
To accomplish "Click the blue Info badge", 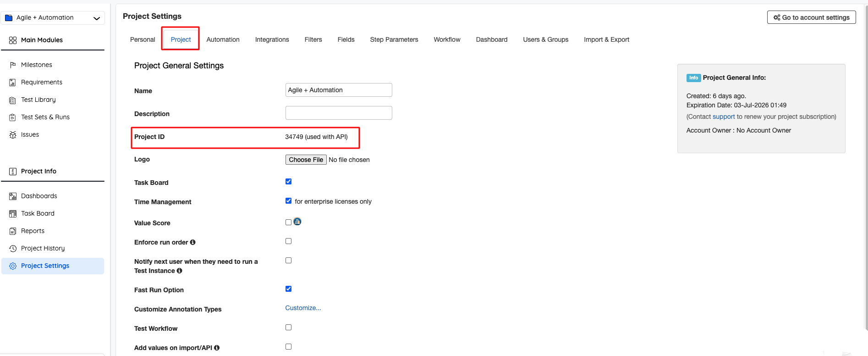I will tap(693, 78).
